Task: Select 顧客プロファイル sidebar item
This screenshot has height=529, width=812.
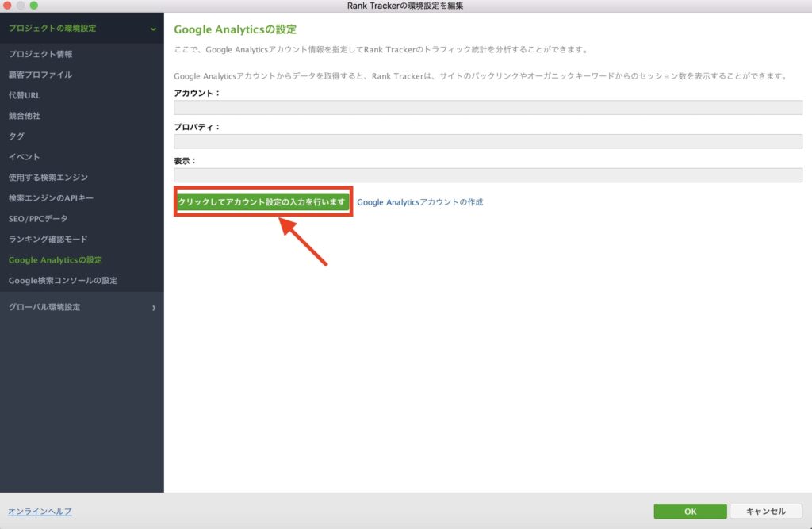Action: coord(40,75)
